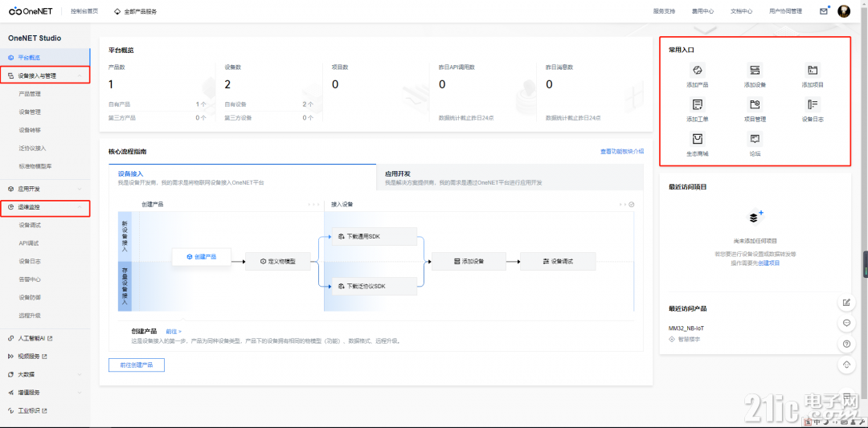
Task: Open 费用中心 in the header
Action: [x=703, y=11]
